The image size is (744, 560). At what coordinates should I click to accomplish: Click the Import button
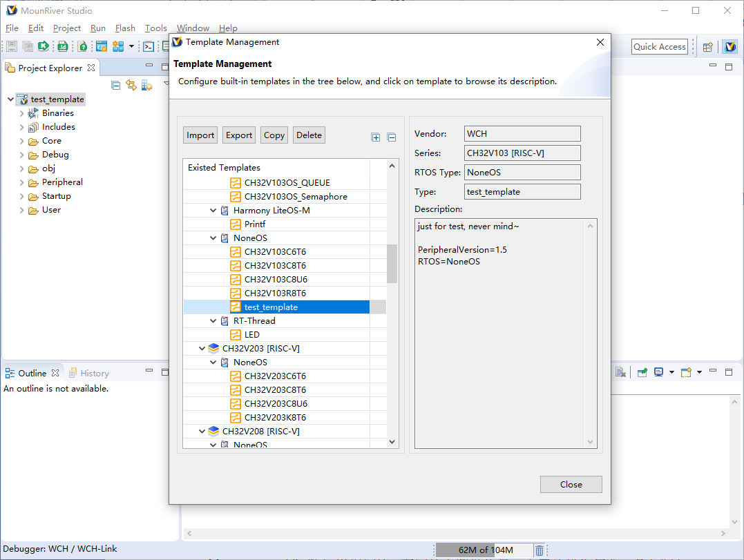tap(200, 135)
